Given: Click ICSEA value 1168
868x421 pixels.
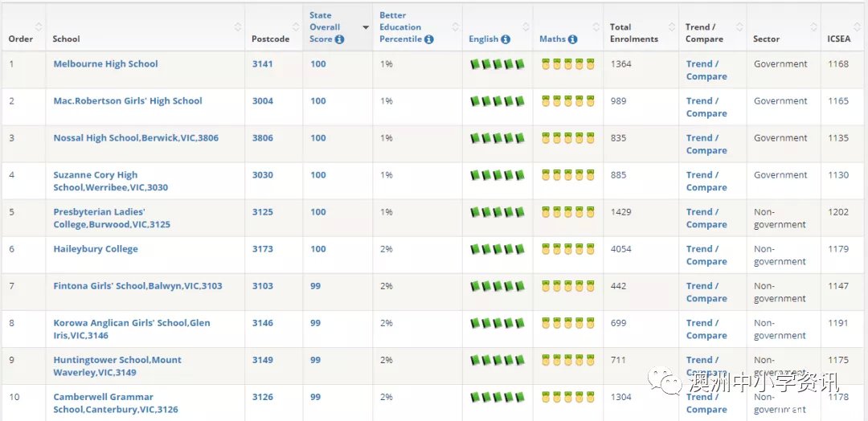Looking at the screenshot, I should coord(838,64).
